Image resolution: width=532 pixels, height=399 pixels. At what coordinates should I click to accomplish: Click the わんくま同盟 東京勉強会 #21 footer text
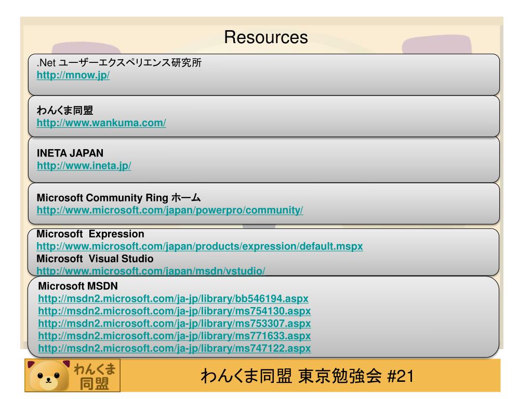[308, 376]
